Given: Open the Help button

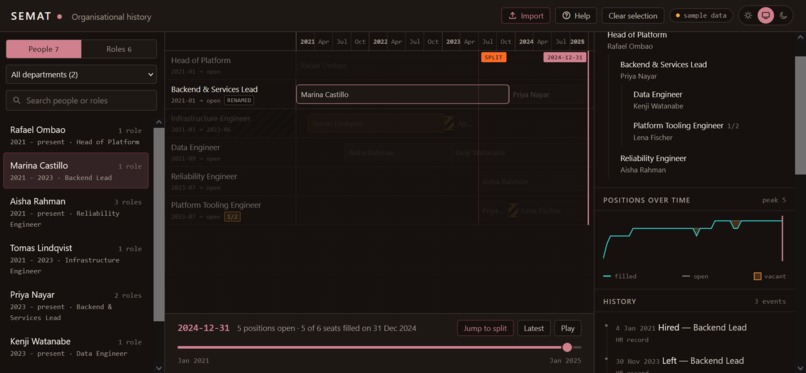Looking at the screenshot, I should pyautogui.click(x=576, y=15).
